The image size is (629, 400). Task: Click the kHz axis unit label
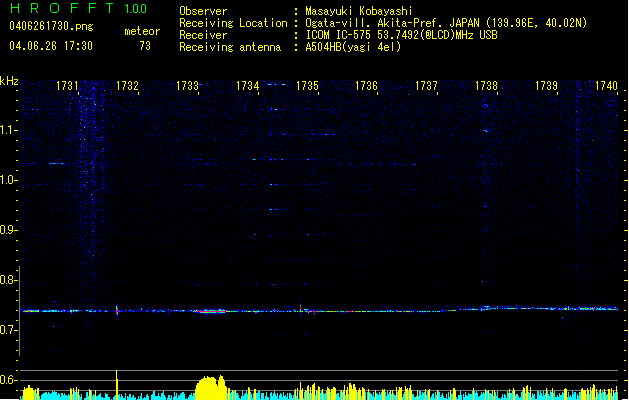tap(9, 81)
